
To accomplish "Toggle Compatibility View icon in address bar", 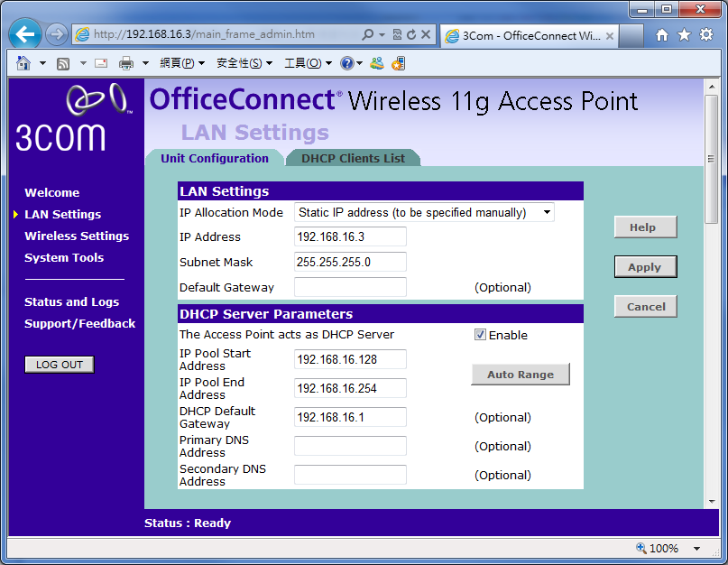I will click(x=397, y=34).
